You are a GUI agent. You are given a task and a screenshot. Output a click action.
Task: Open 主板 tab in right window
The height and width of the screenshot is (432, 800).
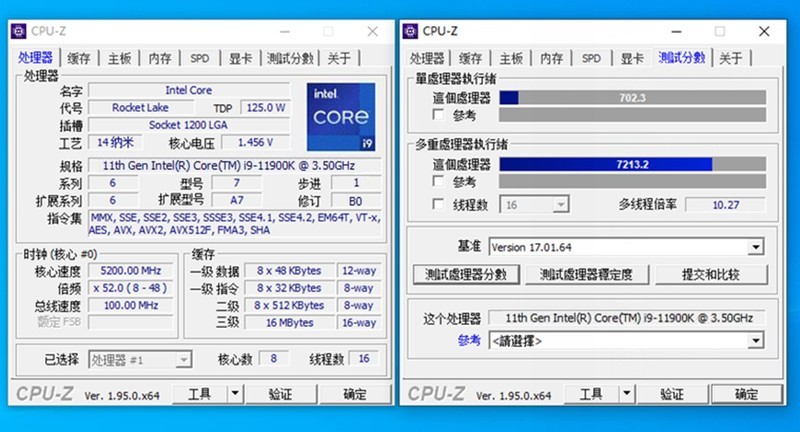click(x=511, y=58)
